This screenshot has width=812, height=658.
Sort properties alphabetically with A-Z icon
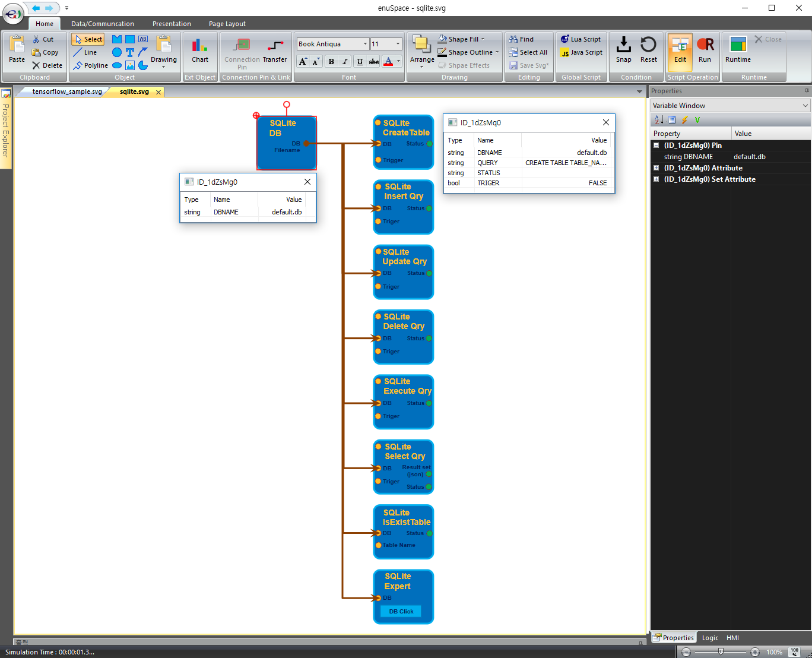tap(659, 120)
